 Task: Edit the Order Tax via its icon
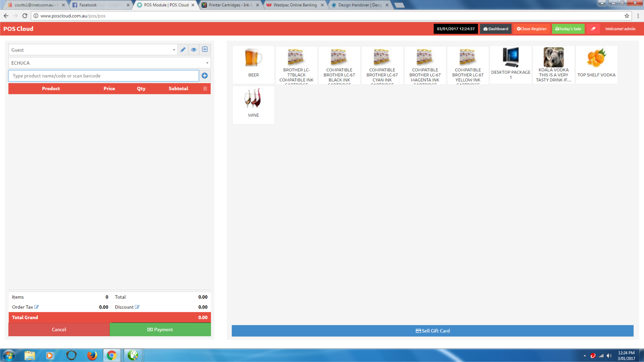click(36, 307)
